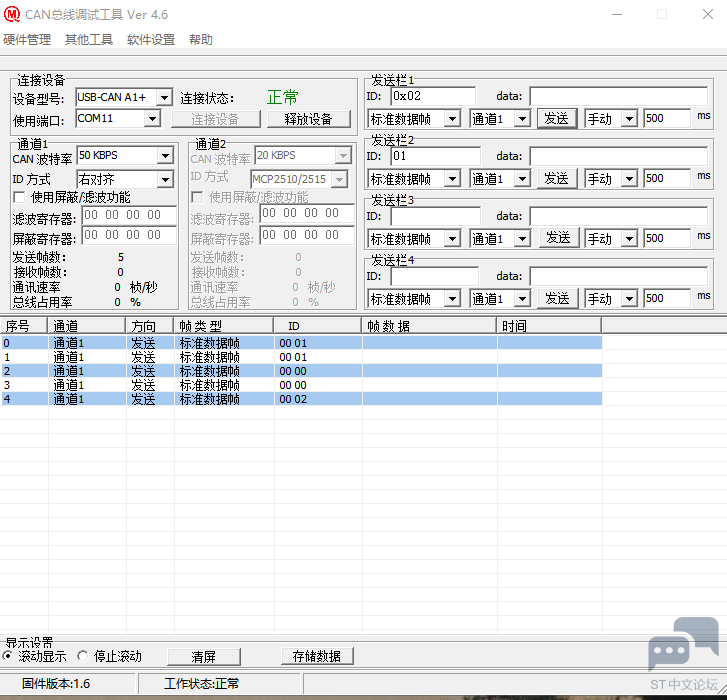Click the 发送栏2 ID field showing 01
The height and width of the screenshot is (700, 727).
pos(435,156)
